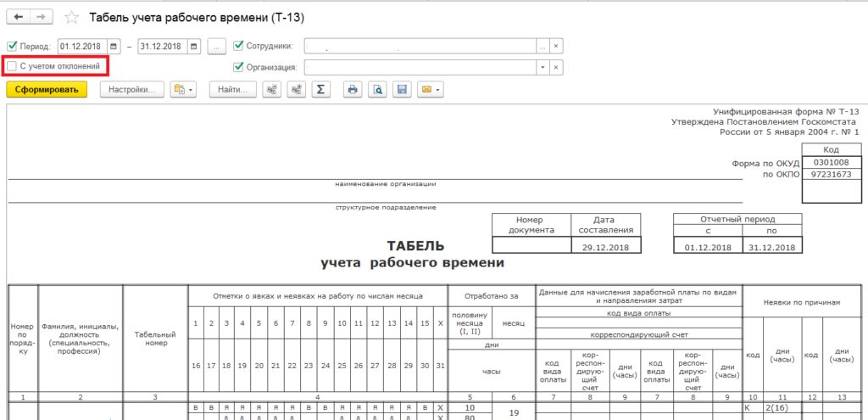
Task: Collapse all groups icon
Action: pos(272,89)
